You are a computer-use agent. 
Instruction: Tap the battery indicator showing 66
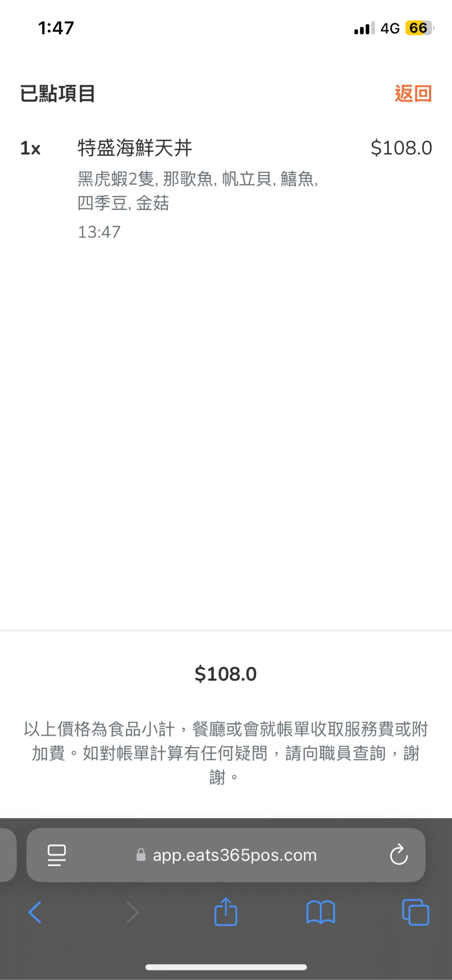point(420,28)
